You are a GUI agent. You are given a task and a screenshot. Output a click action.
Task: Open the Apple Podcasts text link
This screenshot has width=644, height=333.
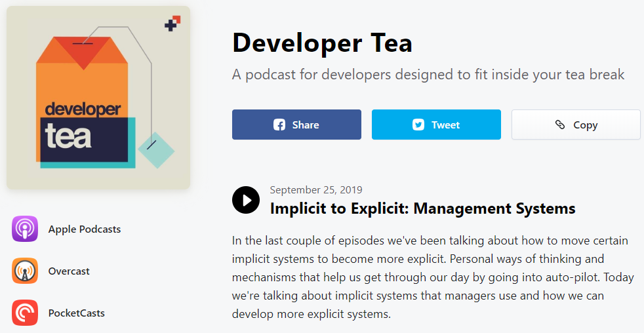tap(85, 229)
